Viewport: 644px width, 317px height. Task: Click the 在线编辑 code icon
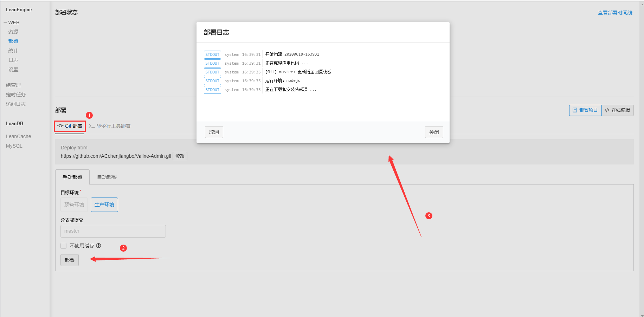click(607, 110)
